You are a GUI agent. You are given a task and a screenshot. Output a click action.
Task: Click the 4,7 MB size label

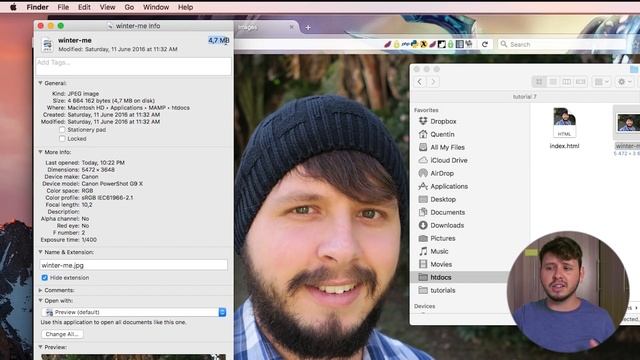[219, 40]
